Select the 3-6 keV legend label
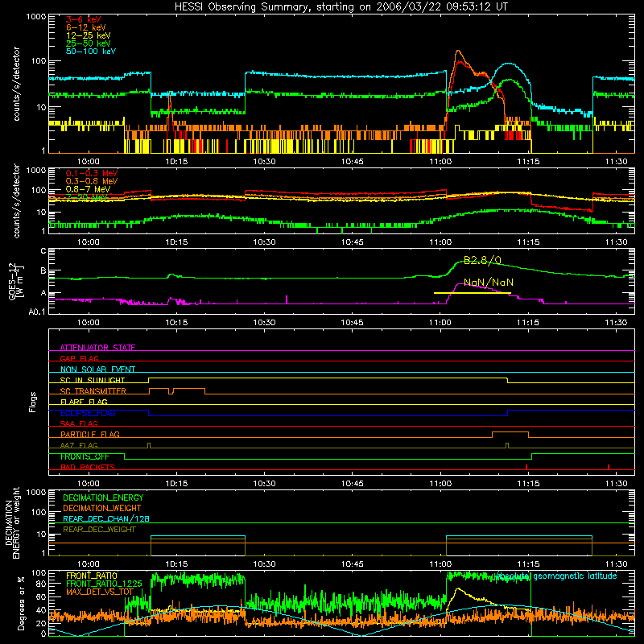644x644 pixels. [x=83, y=19]
